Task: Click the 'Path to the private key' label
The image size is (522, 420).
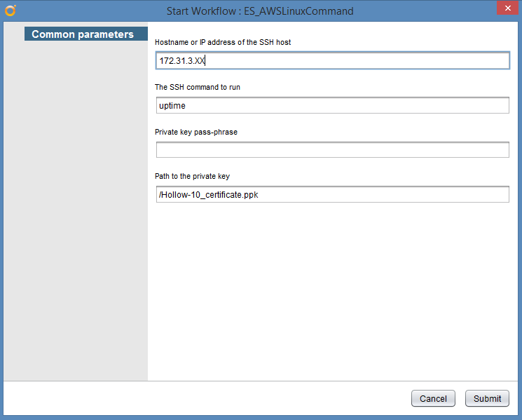Action: [x=197, y=177]
